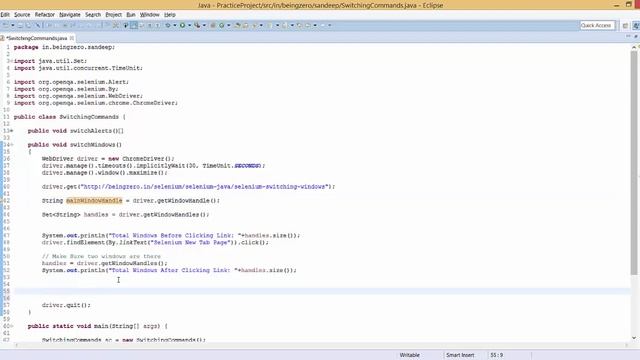
Task: Select the SwitchingCommands.java editor tab
Action: (37, 38)
